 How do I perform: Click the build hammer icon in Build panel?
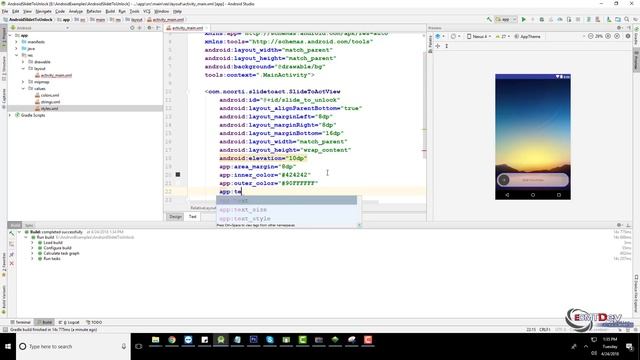click(x=11, y=234)
